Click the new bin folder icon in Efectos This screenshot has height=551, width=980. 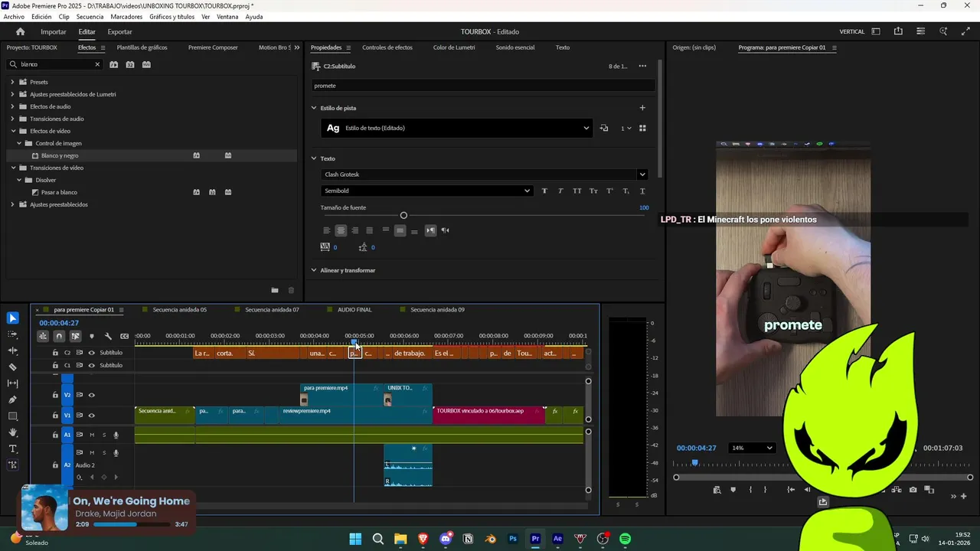point(275,290)
